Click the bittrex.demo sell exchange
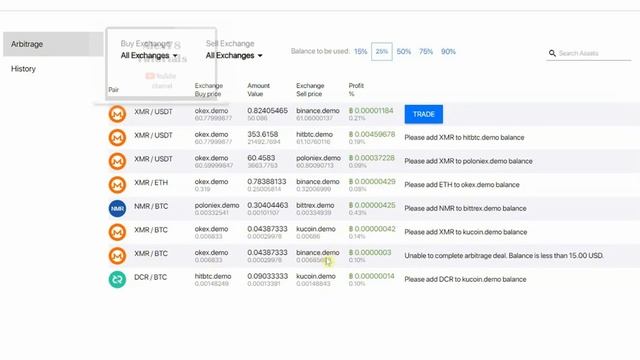Screen dimensions: 640x360 click(315, 205)
